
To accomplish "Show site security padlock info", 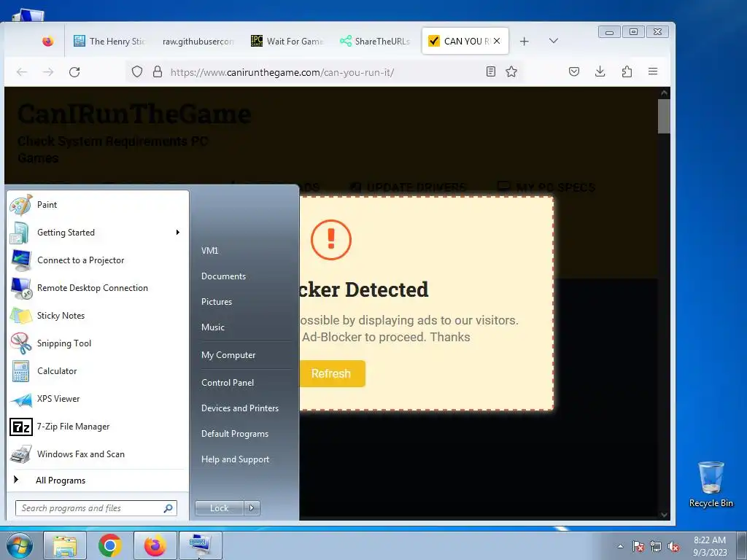I will pyautogui.click(x=158, y=72).
